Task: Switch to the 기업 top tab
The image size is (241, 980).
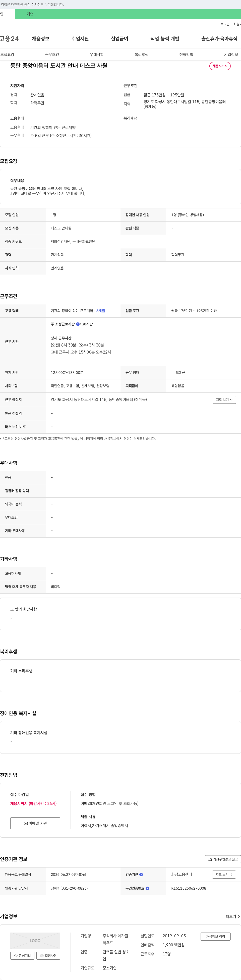Action: [x=30, y=14]
